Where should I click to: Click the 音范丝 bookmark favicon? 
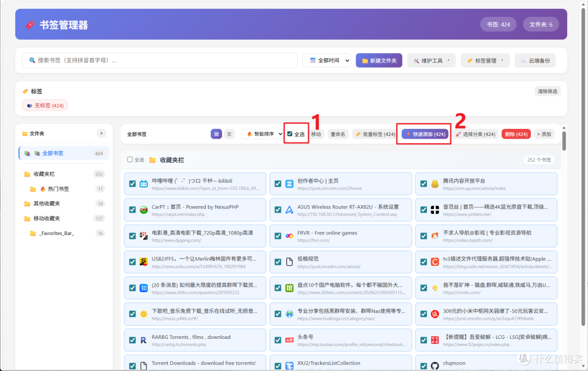pos(434,210)
